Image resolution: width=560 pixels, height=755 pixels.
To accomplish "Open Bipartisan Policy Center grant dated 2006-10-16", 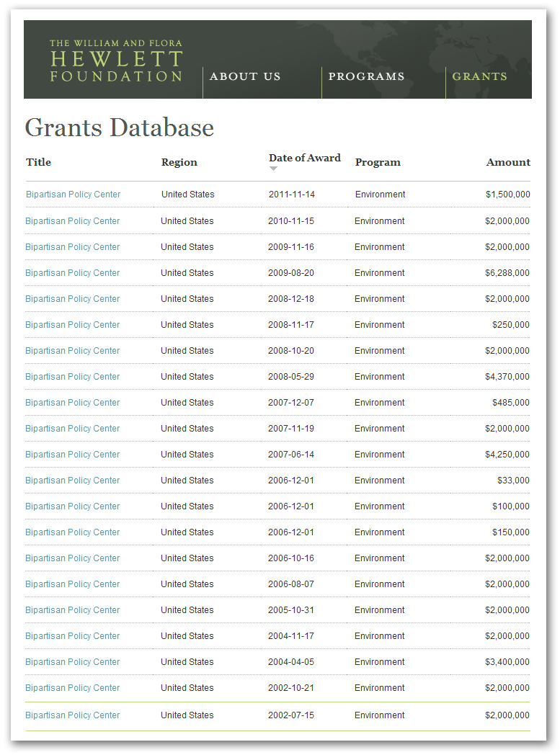I will 72,559.
